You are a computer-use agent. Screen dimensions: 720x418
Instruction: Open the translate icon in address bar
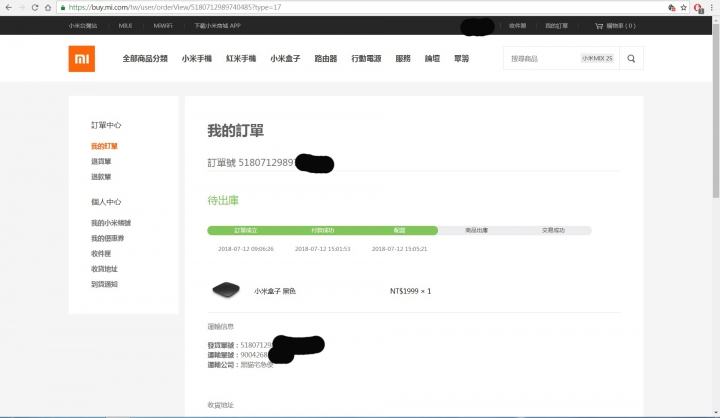(672, 7)
